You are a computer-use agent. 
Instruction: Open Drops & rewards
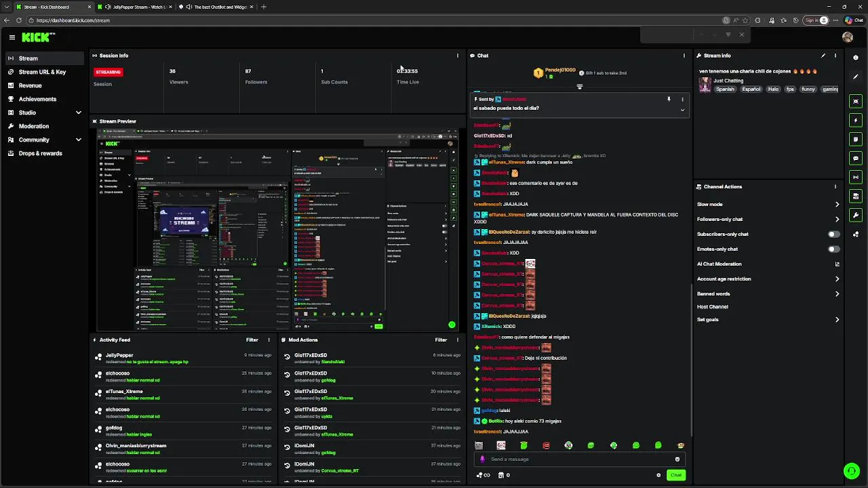coord(45,153)
